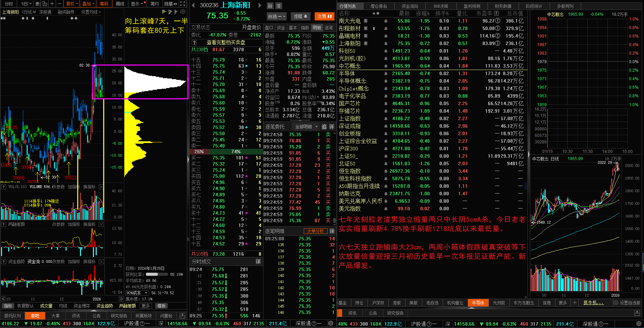Image resolution: width=644 pixels, height=328 pixels.
Task: Click help icon on VOL indicator
Action: click(4, 187)
